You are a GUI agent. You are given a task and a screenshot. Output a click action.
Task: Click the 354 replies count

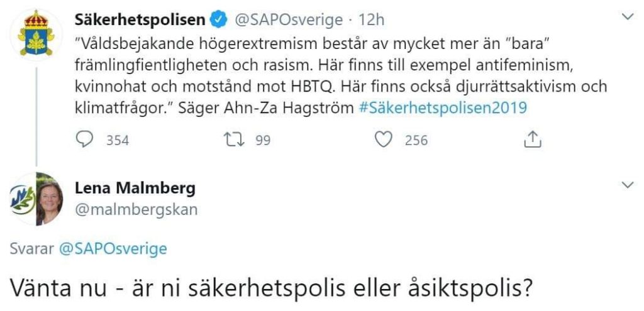[117, 141]
